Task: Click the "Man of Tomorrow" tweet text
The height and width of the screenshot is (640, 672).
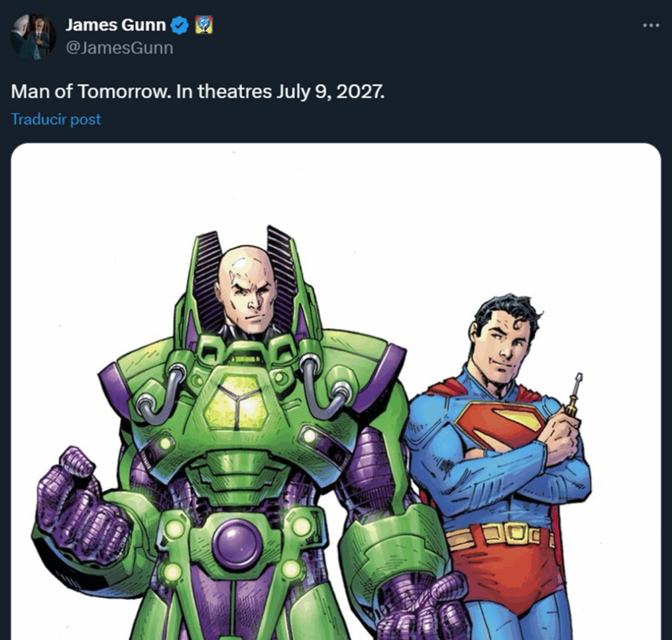Action: coord(89,91)
